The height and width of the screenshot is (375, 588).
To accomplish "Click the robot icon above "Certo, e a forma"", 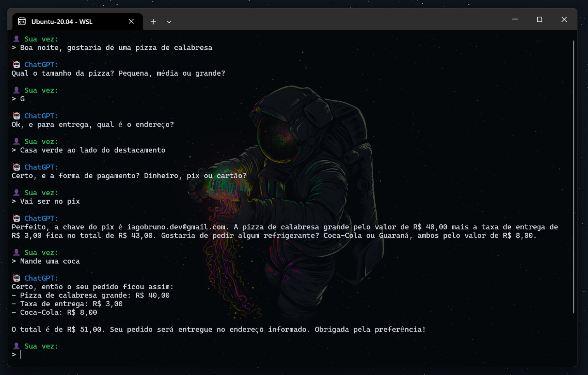I will pos(16,167).
